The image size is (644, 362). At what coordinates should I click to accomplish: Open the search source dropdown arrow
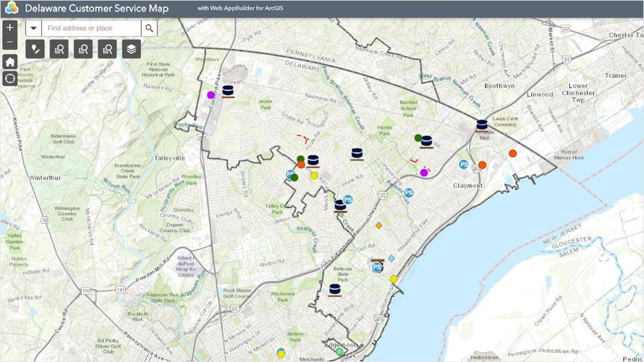pyautogui.click(x=34, y=28)
